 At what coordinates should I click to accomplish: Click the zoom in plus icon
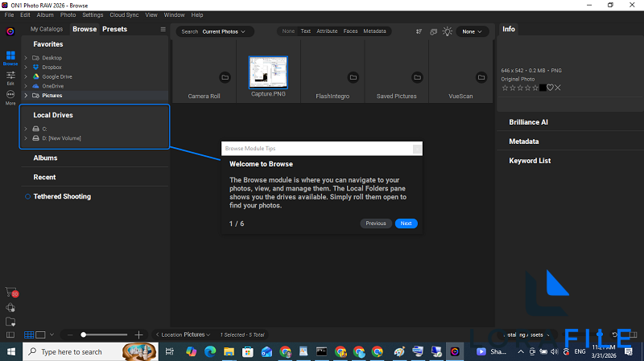[138, 334]
